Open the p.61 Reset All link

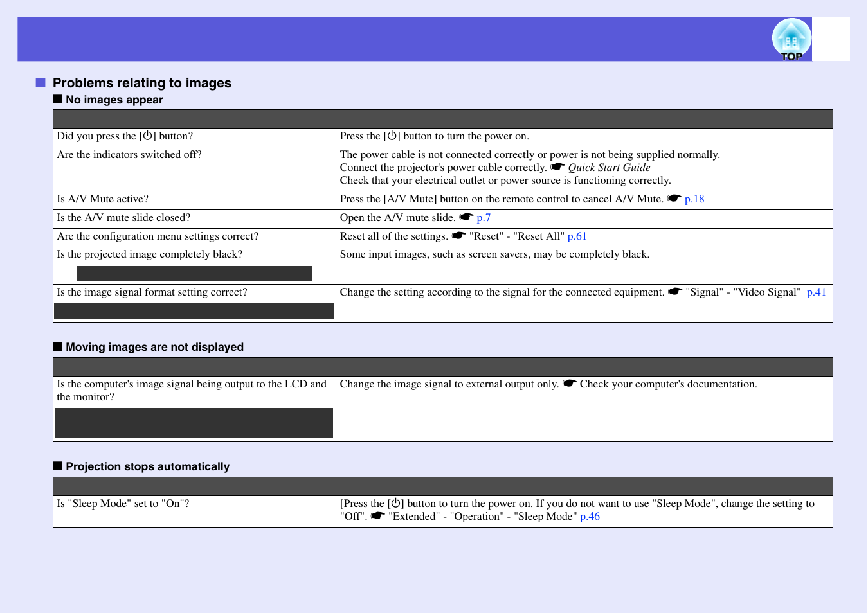click(x=577, y=236)
